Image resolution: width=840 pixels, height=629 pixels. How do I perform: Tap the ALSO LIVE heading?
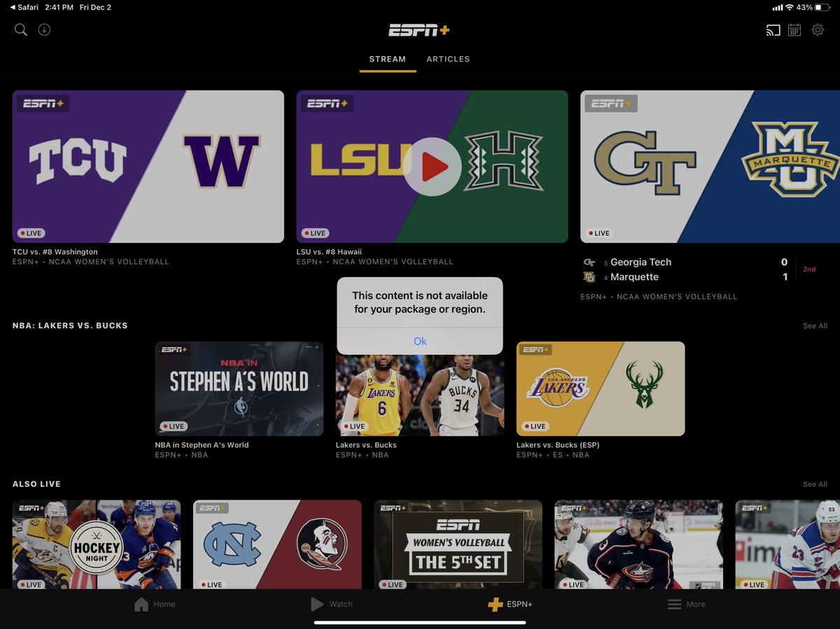pos(36,484)
